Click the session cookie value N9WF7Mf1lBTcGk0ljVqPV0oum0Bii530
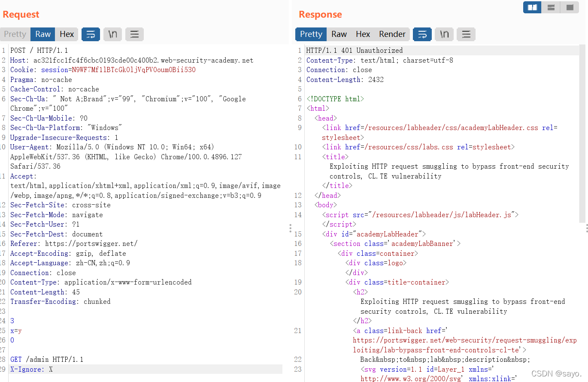 tap(133, 70)
